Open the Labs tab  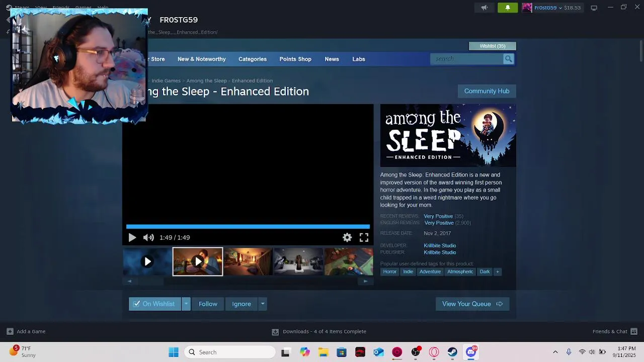click(x=359, y=59)
